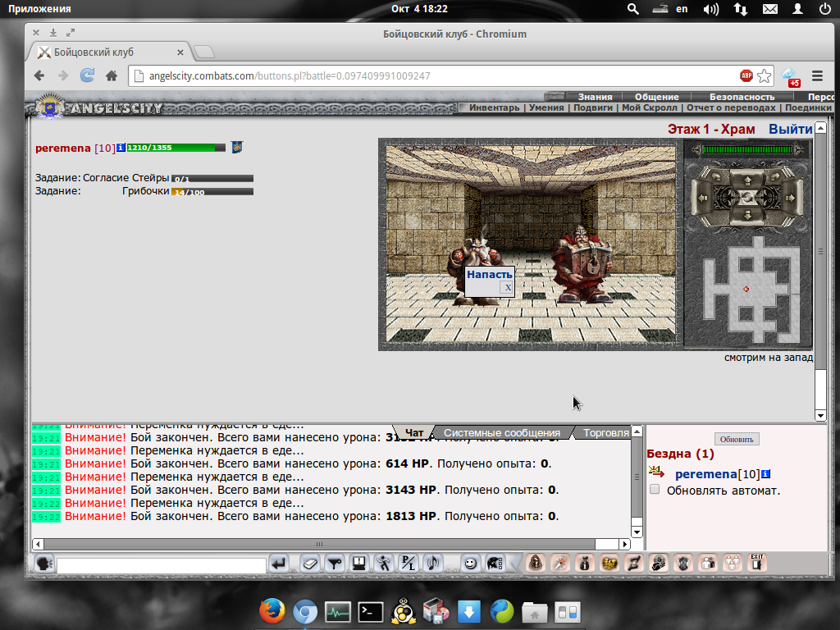This screenshot has width=840, height=630.
Task: Open the Знания menu
Action: coord(595,97)
